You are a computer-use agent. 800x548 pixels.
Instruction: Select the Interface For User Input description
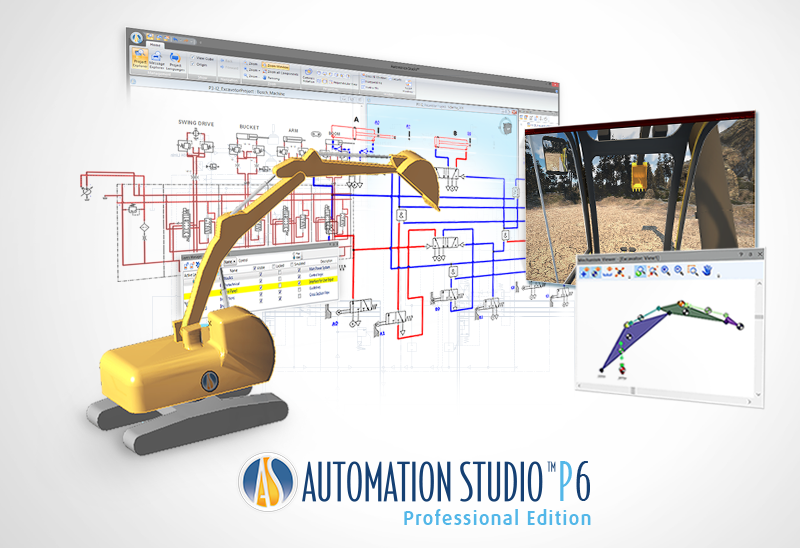[x=321, y=281]
